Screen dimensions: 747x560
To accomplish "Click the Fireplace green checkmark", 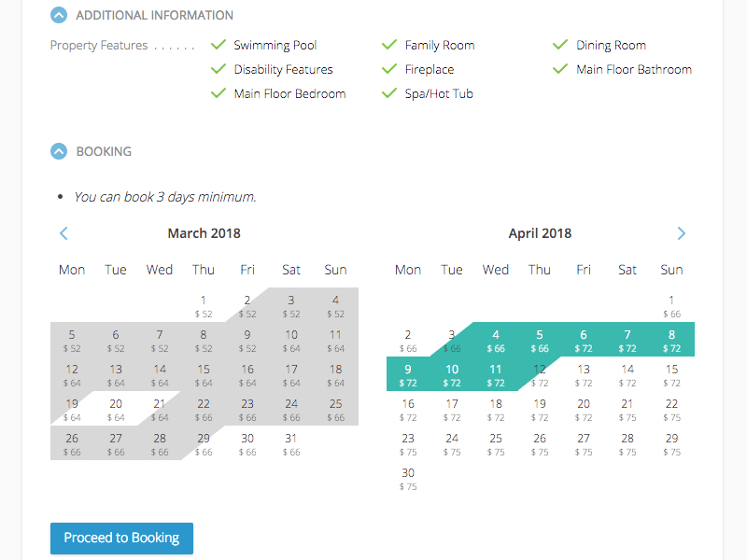I will click(389, 69).
